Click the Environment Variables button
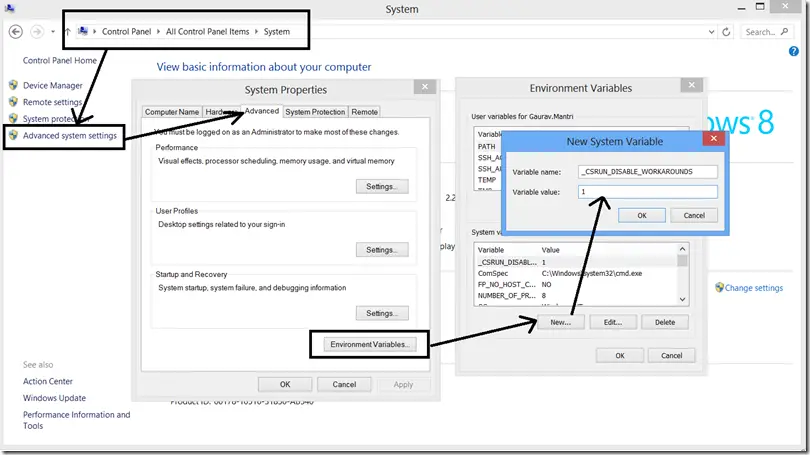This screenshot has width=810, height=455. (x=370, y=344)
